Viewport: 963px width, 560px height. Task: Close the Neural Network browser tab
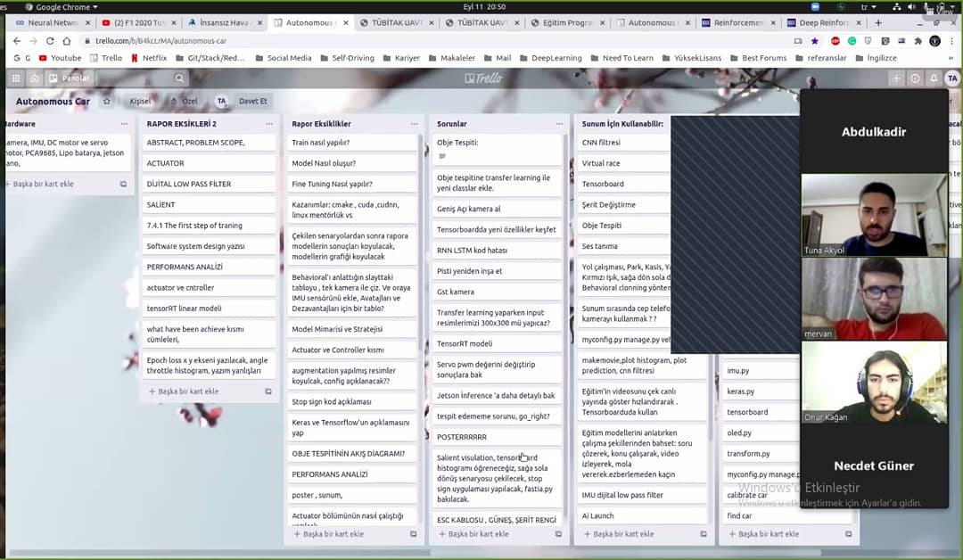tap(87, 22)
